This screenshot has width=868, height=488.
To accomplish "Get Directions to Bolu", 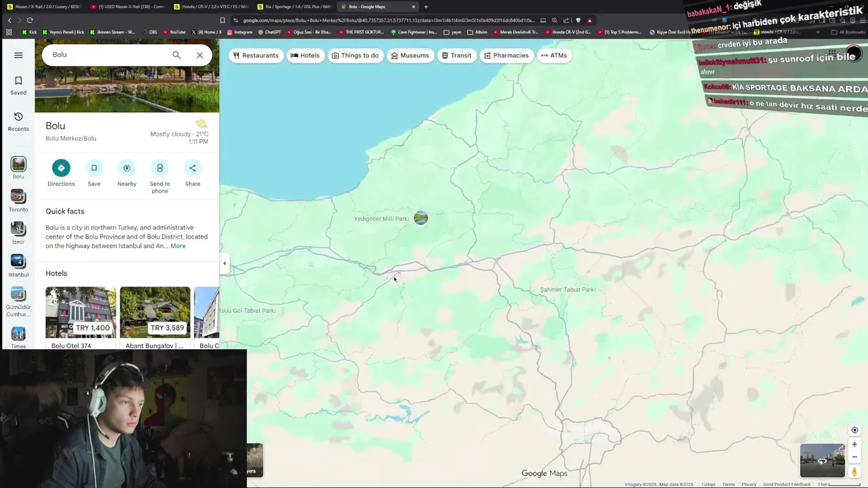I will [x=61, y=174].
